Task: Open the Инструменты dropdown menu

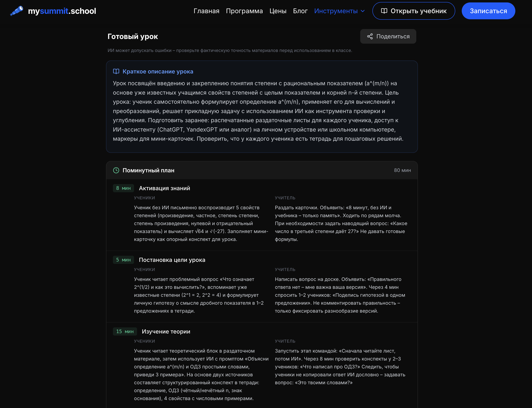Action: pos(336,11)
